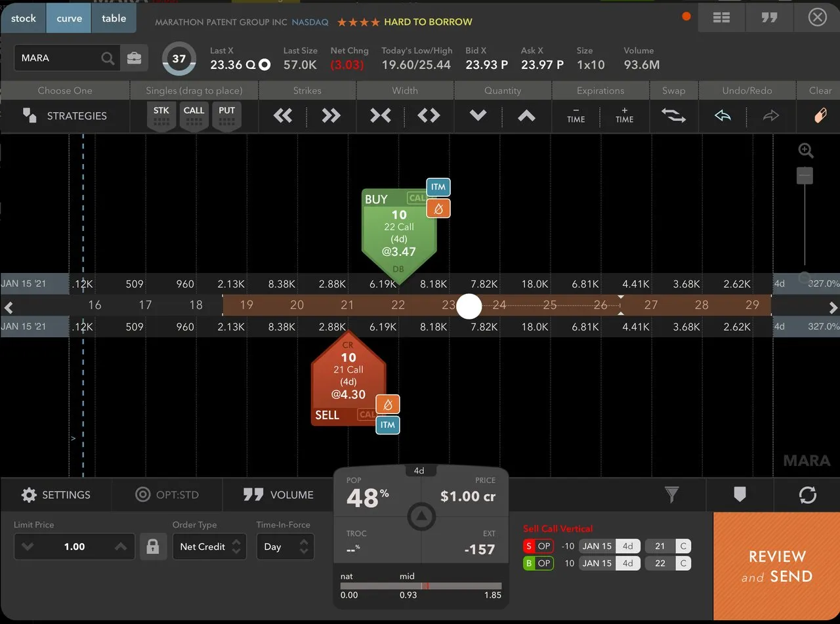Click minus TIME expiration button
Screen dimensions: 840x624
[x=576, y=115]
